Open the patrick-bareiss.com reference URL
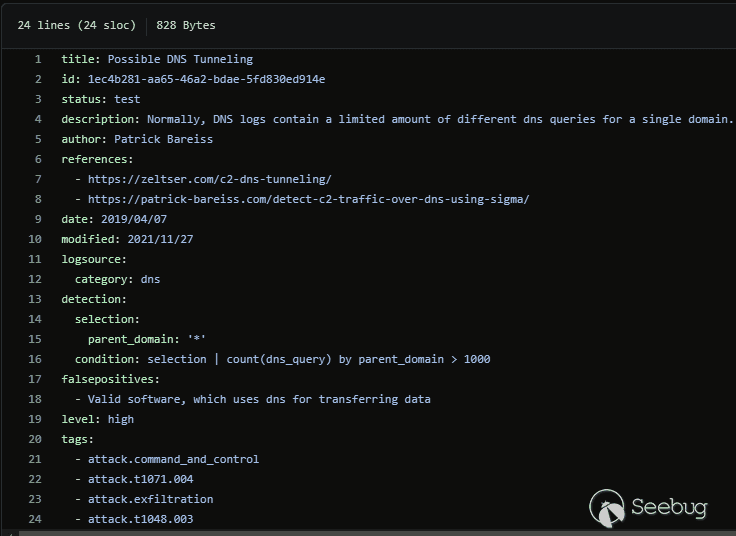736x536 pixels. click(x=308, y=199)
